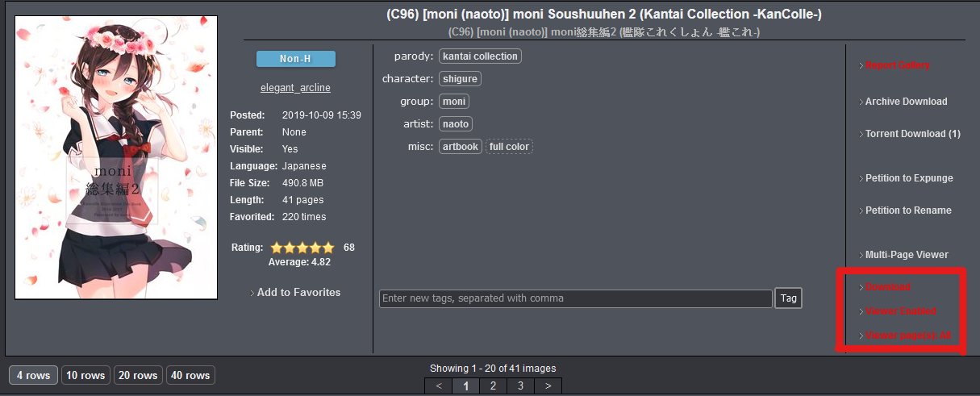Open uploader elegant_arcline profile link

295,88
